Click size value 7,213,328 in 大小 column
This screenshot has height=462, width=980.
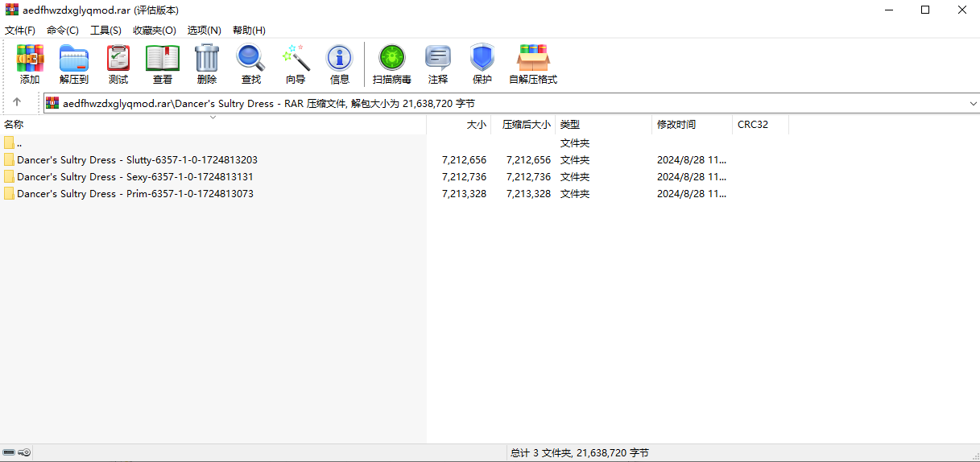click(x=464, y=194)
